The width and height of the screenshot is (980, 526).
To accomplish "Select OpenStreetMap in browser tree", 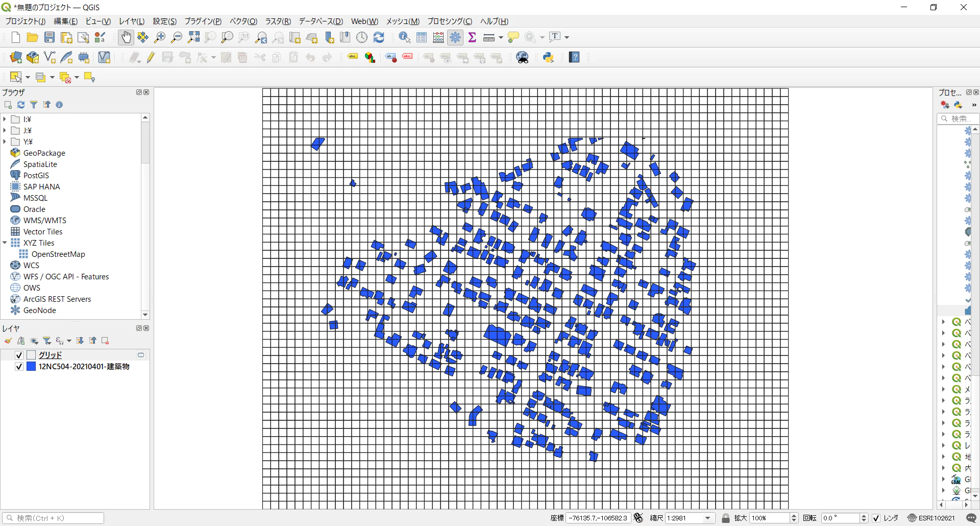I will [x=58, y=254].
